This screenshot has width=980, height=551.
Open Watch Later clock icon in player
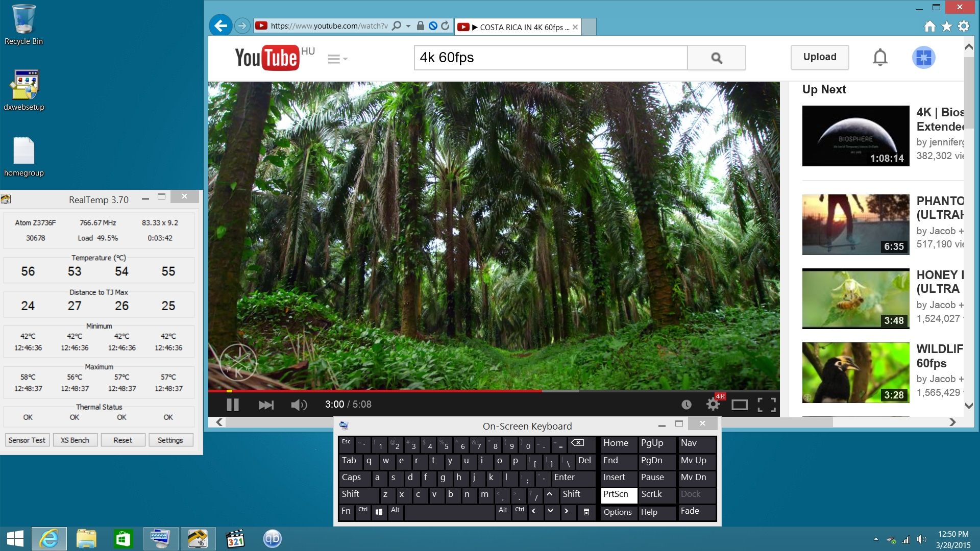pyautogui.click(x=687, y=405)
